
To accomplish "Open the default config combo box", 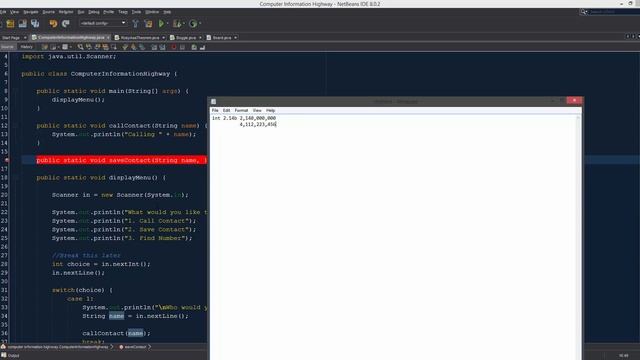I will (x=103, y=23).
